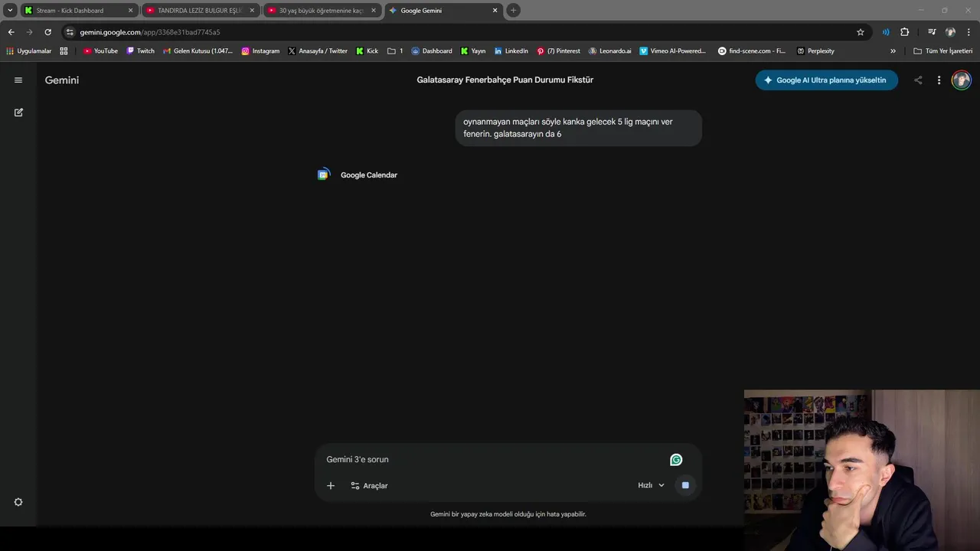Open the Yayın bookmark
The height and width of the screenshot is (551, 980).
473,51
